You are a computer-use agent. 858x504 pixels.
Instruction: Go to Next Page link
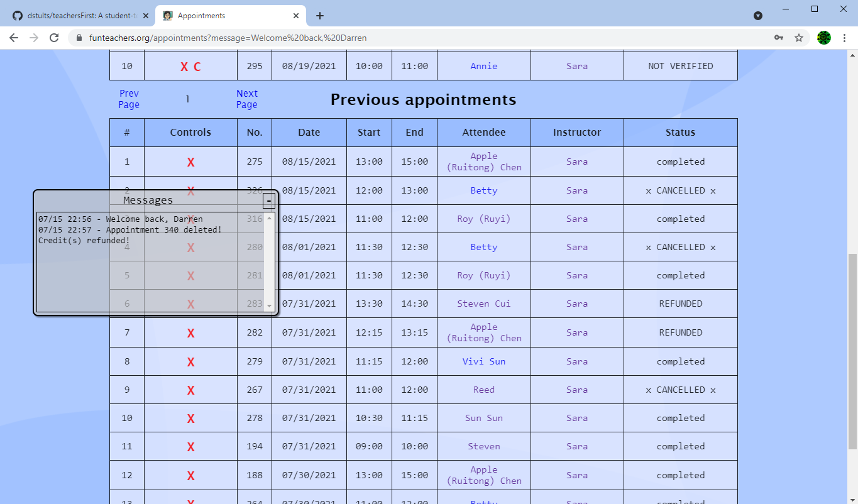[x=247, y=99]
